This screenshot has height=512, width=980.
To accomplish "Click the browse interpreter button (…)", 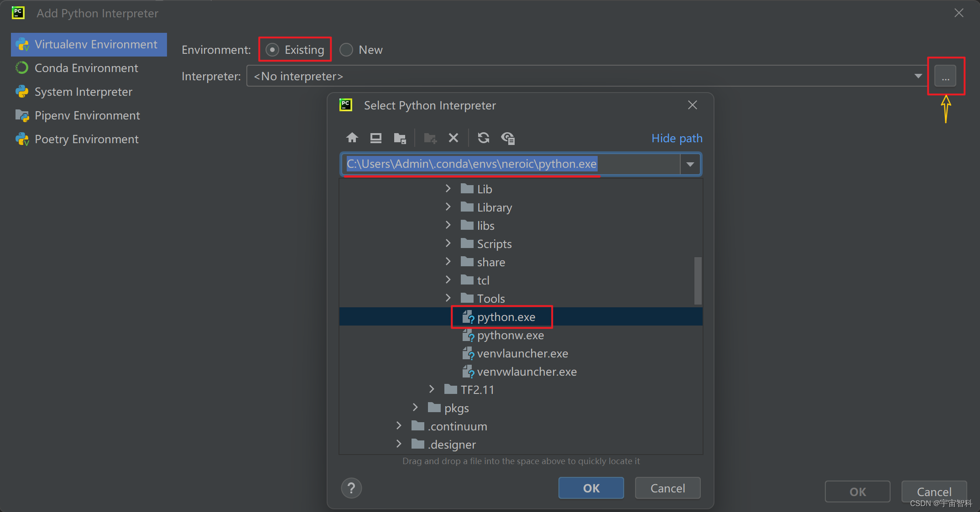I will [946, 77].
